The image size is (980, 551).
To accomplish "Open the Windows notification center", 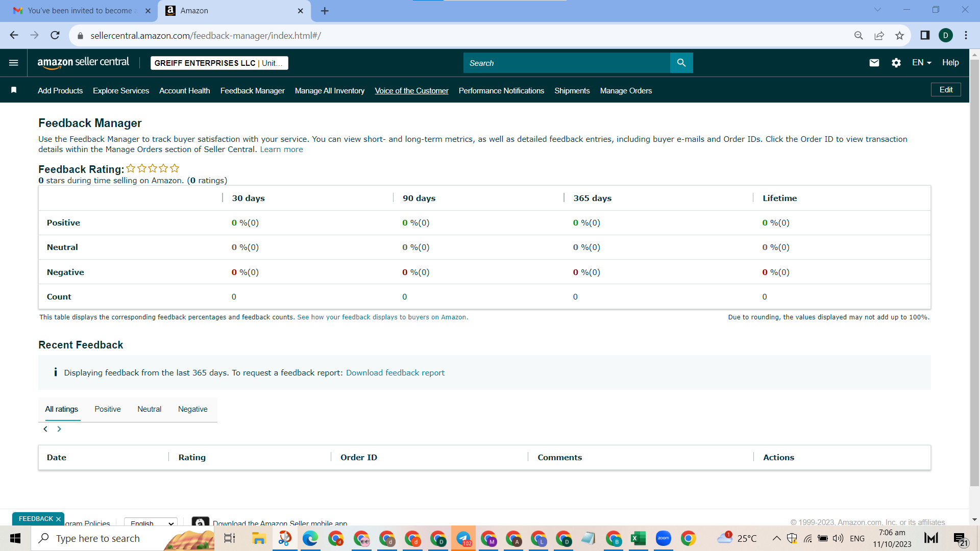I will pos(960,539).
